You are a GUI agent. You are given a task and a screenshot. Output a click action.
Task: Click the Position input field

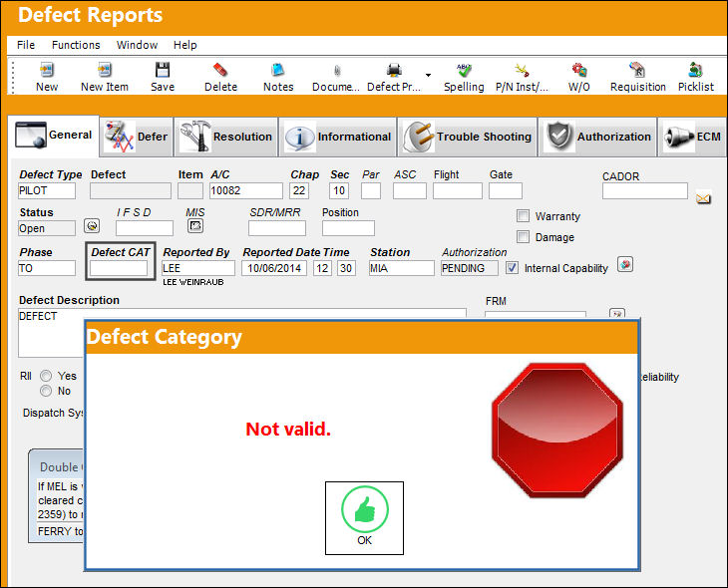348,228
